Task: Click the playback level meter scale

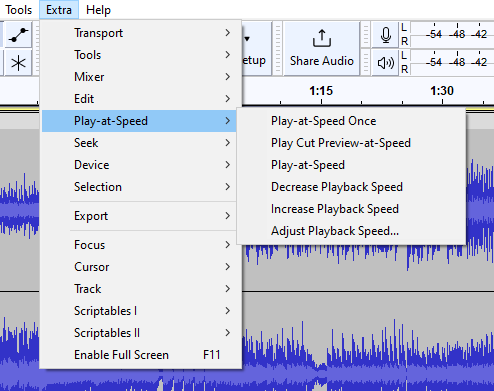Action: point(452,62)
